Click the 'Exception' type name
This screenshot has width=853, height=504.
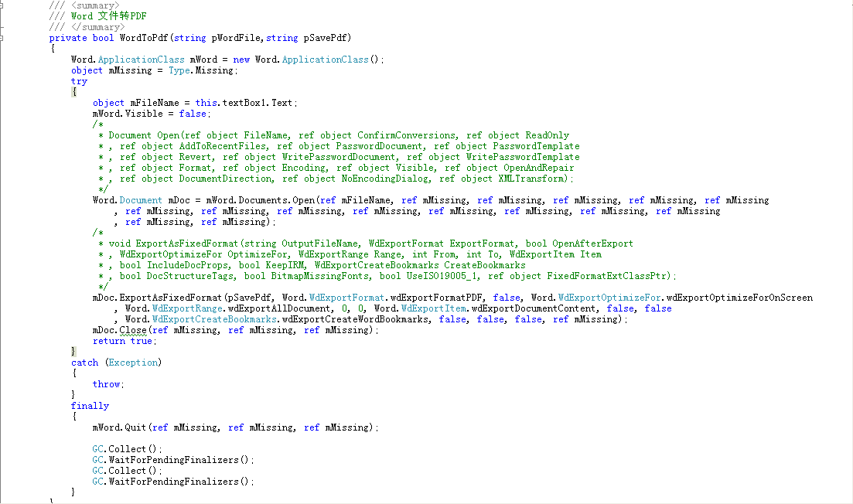(133, 363)
